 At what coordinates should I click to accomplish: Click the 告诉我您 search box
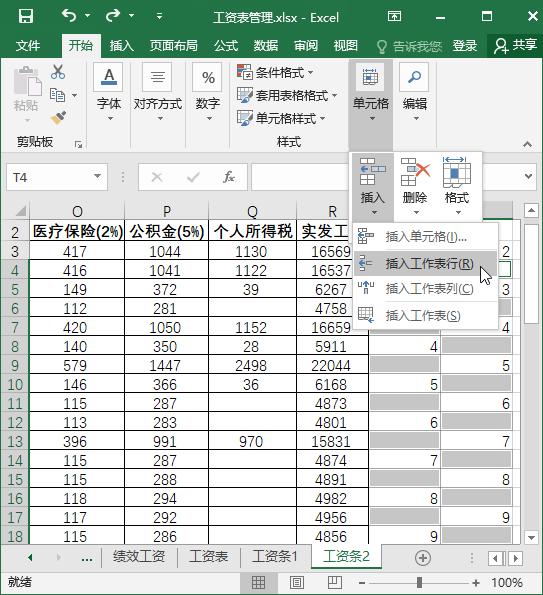[409, 47]
